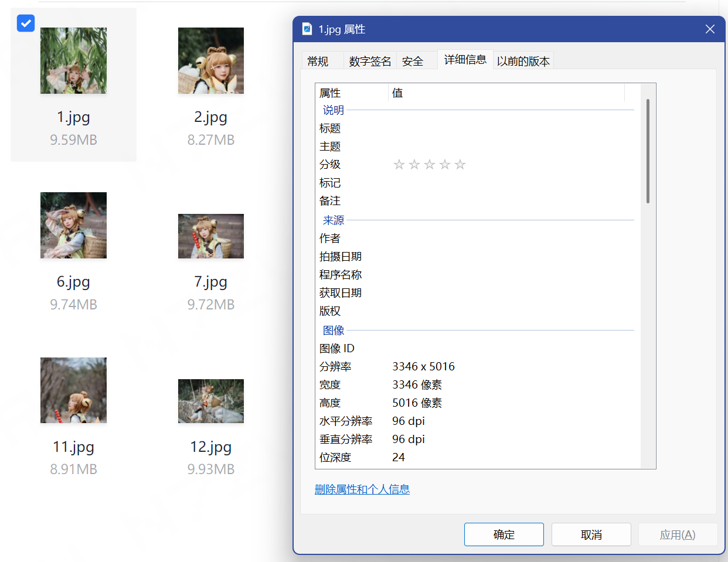Uncheck the selection checkbox on 1.jpg

coord(25,23)
